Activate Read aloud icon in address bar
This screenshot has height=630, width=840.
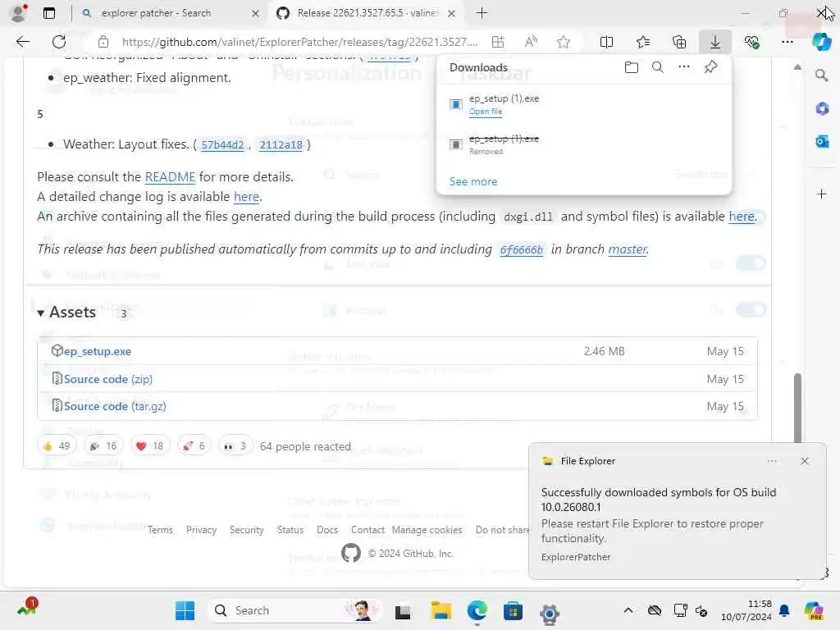coord(531,42)
